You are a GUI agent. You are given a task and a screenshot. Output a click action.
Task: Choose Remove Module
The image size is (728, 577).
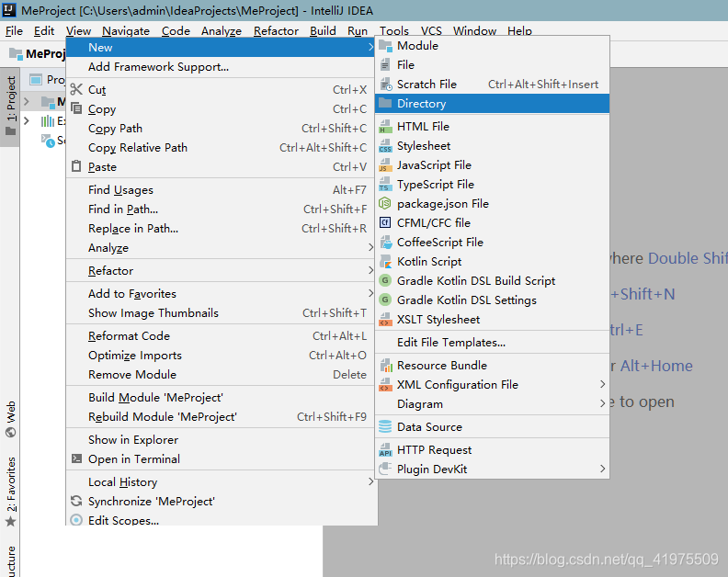(221, 374)
